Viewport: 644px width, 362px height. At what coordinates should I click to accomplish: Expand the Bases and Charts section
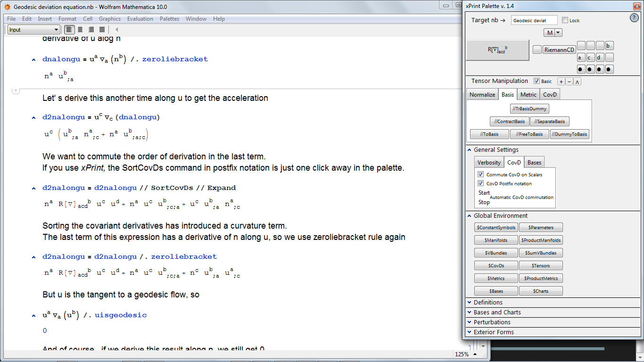469,313
